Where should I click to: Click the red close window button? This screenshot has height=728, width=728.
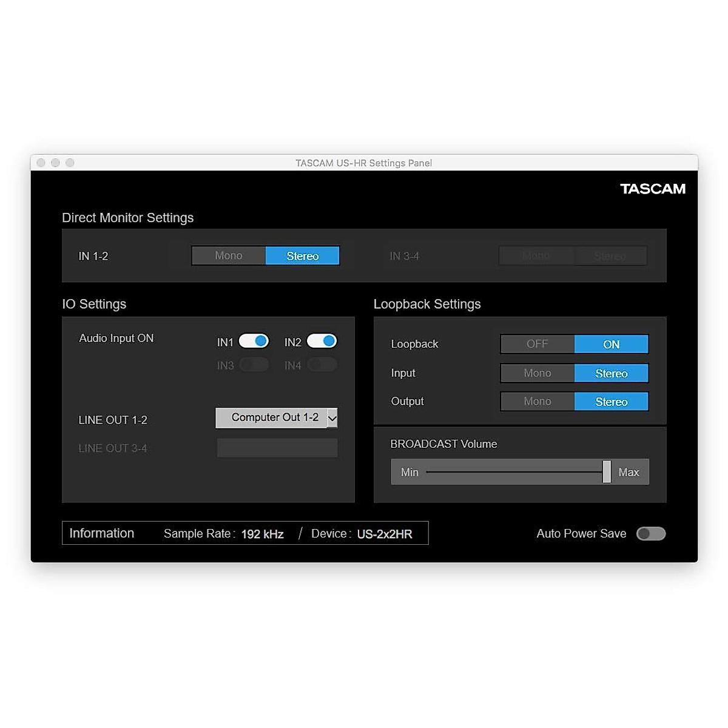pyautogui.click(x=41, y=163)
